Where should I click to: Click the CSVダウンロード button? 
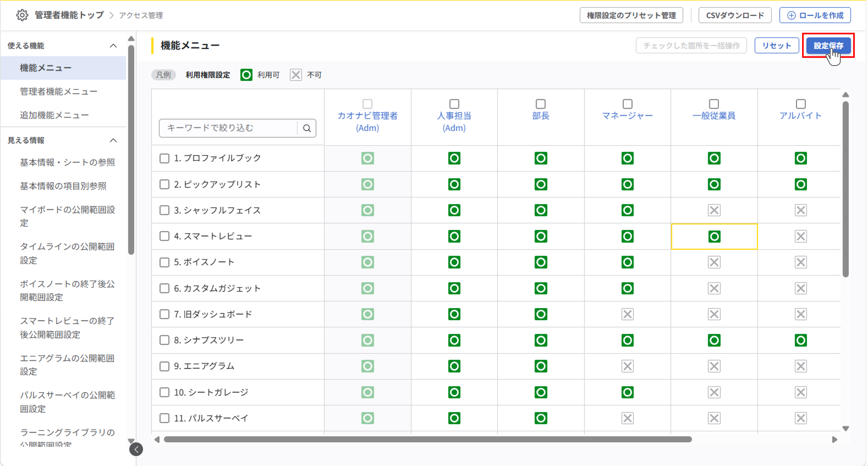point(735,16)
